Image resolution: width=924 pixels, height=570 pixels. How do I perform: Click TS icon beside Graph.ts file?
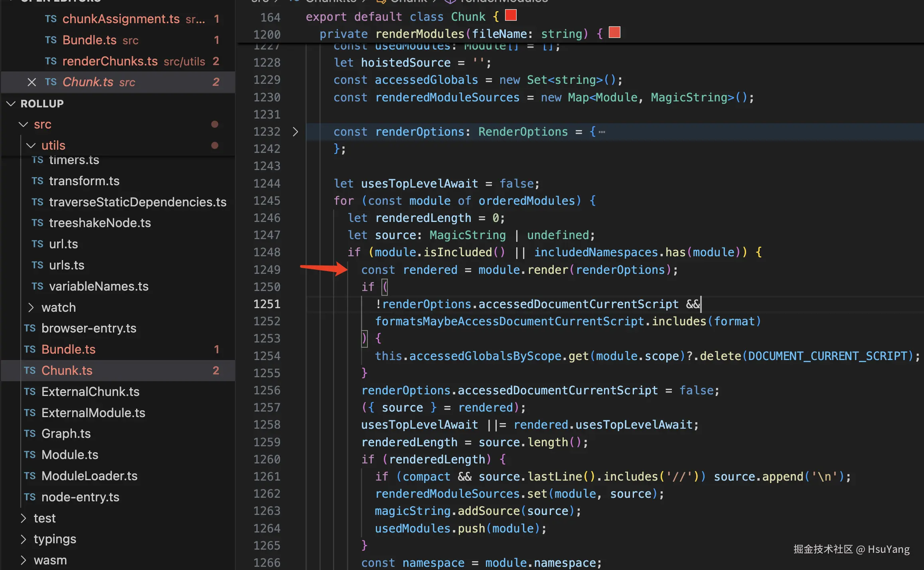30,433
